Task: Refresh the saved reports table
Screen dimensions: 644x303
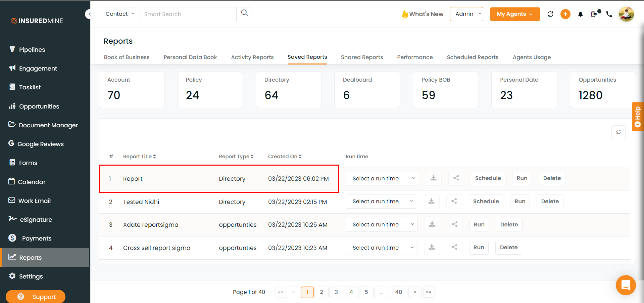Action: pos(618,132)
